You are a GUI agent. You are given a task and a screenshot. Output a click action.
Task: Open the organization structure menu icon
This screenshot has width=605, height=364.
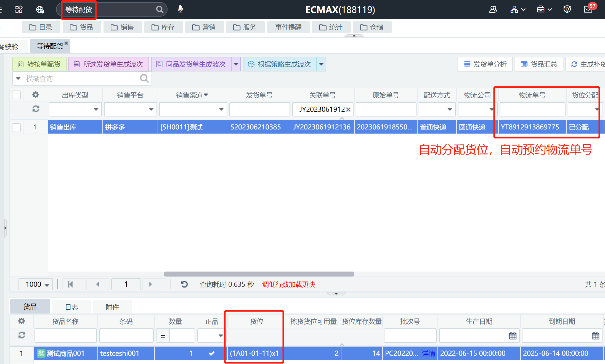tap(518, 9)
